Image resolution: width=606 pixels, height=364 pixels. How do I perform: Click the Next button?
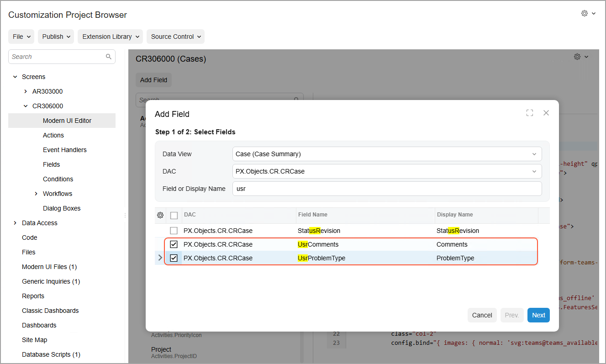538,315
